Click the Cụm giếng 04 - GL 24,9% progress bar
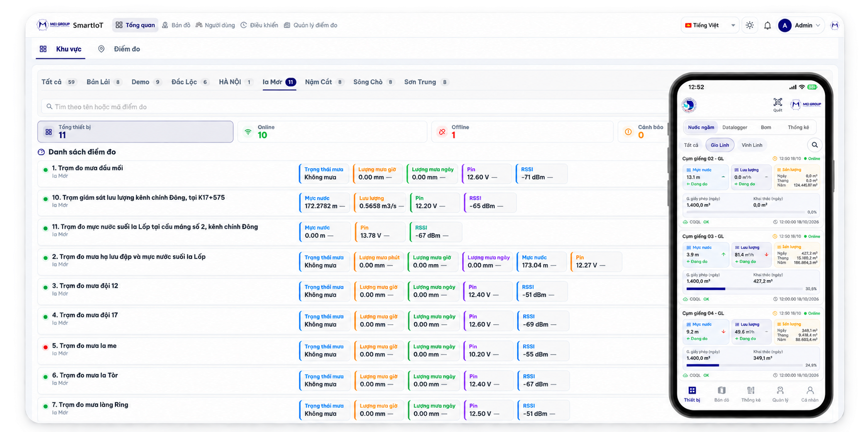This screenshot has height=432, width=868. tap(744, 365)
